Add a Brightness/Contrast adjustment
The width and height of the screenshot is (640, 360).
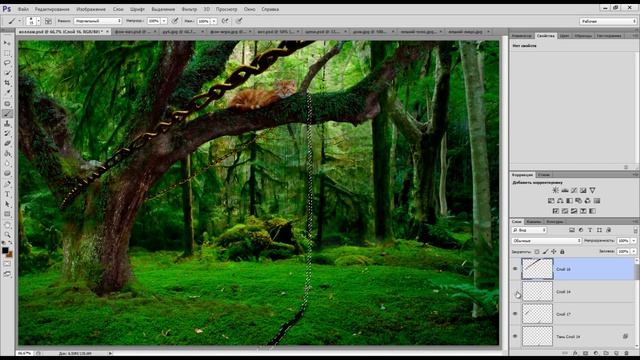(556, 190)
